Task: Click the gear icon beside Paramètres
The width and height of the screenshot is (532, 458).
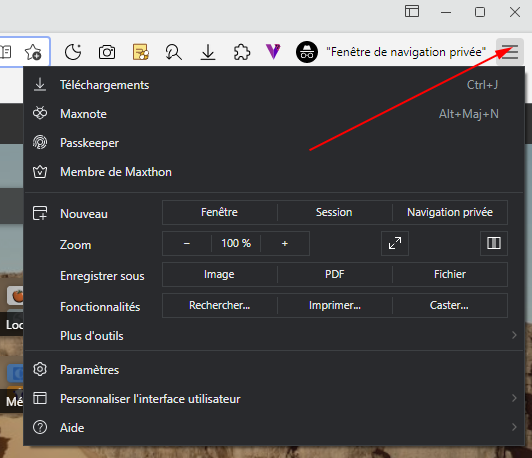Action: tap(40, 369)
